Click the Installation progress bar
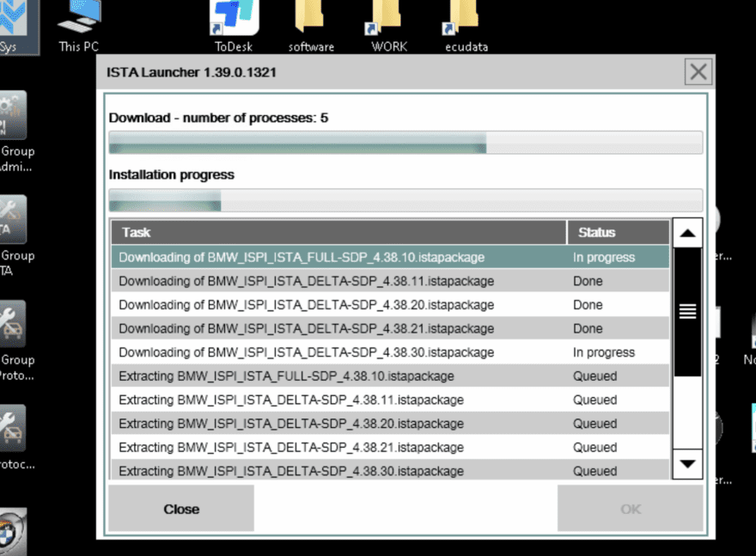 click(405, 200)
